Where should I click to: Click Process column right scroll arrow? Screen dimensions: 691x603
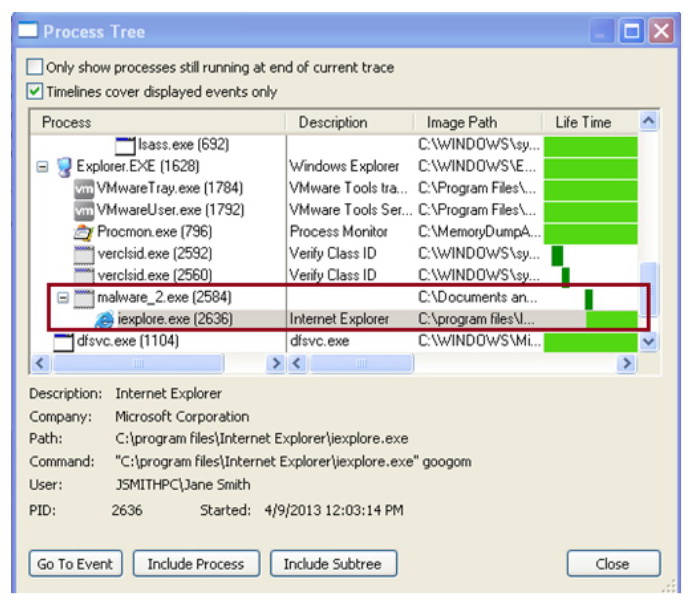click(x=276, y=364)
